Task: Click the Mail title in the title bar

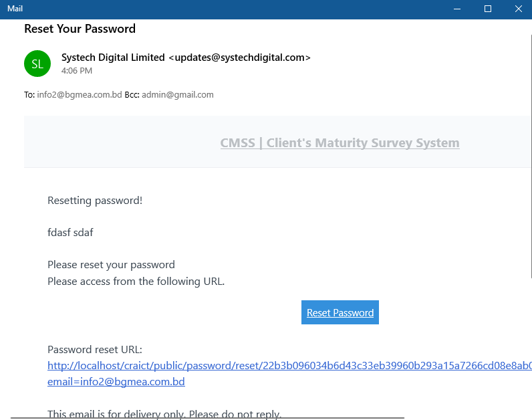Action: click(x=15, y=9)
